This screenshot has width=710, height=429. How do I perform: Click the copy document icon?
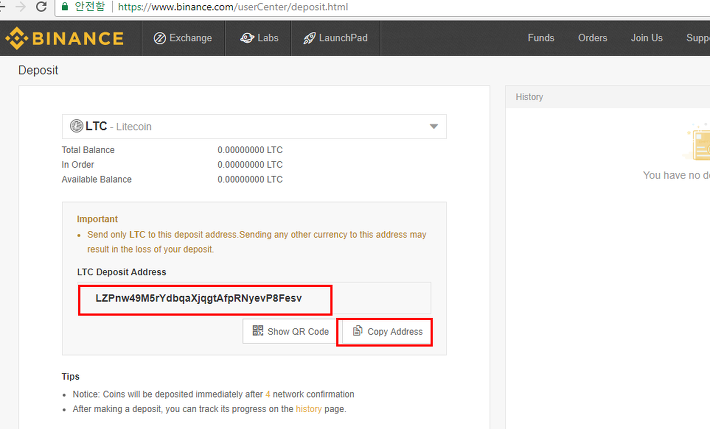[x=357, y=331]
